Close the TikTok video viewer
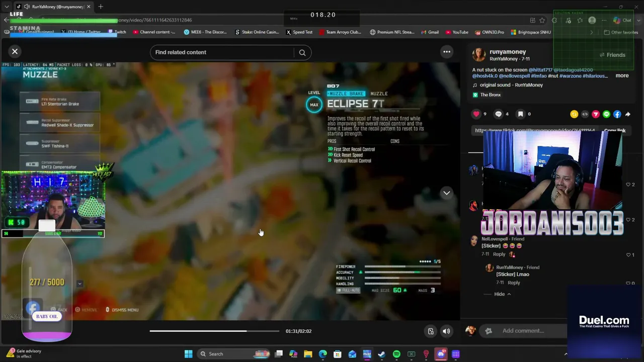The height and width of the screenshot is (362, 644). pos(15,51)
